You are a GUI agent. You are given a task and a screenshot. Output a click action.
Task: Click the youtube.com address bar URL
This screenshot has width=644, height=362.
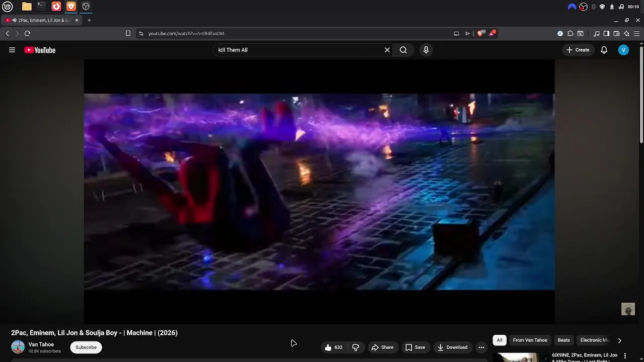point(186,34)
